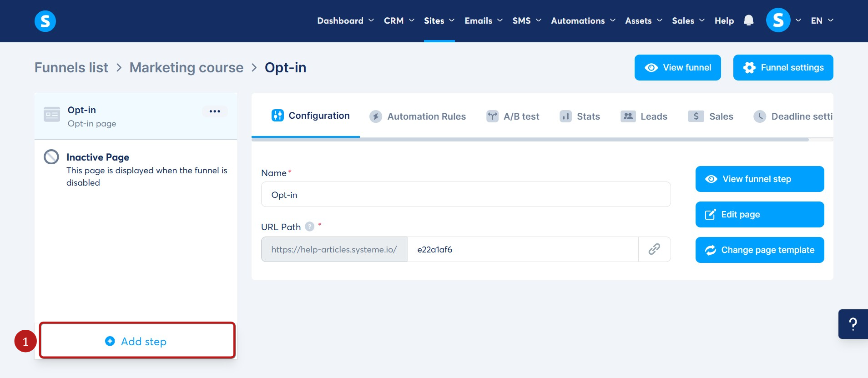Screen dimensions: 868x378
Task: Click the Name input field
Action: pos(466,194)
